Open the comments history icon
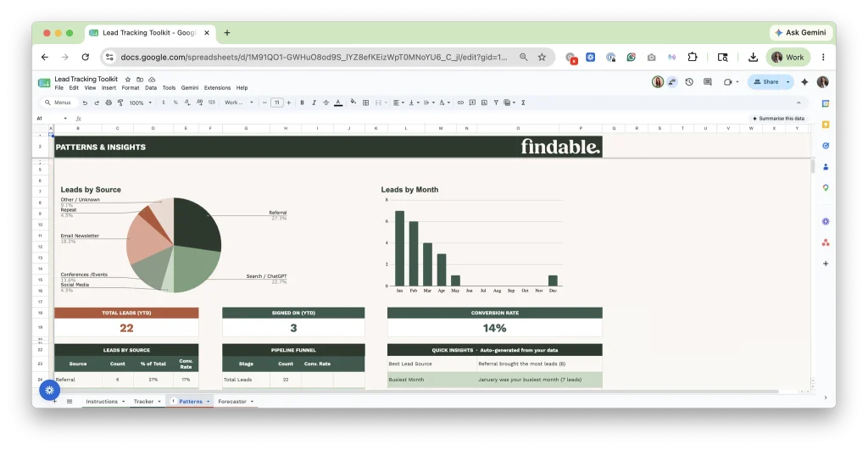Screen dimensions: 868x450 click(708, 82)
